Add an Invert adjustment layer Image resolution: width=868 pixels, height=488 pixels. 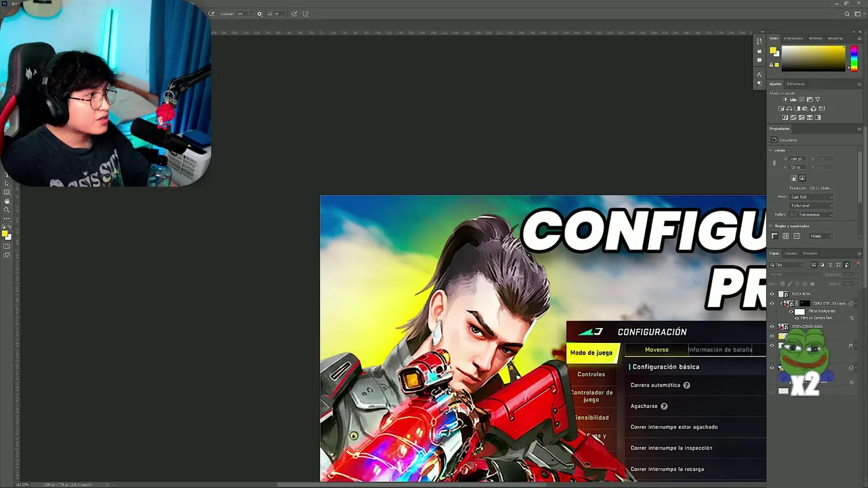click(785, 117)
